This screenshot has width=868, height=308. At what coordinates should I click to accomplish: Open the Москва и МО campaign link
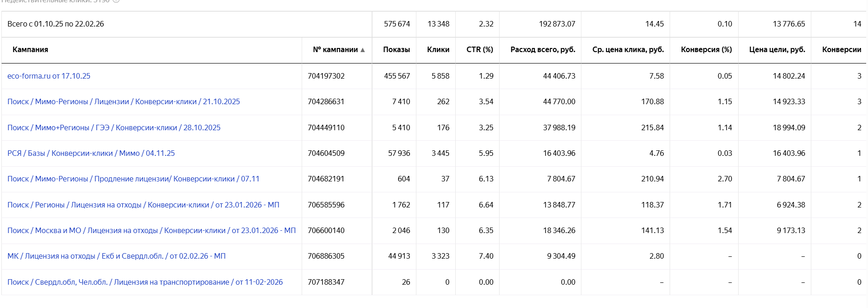pos(151,230)
